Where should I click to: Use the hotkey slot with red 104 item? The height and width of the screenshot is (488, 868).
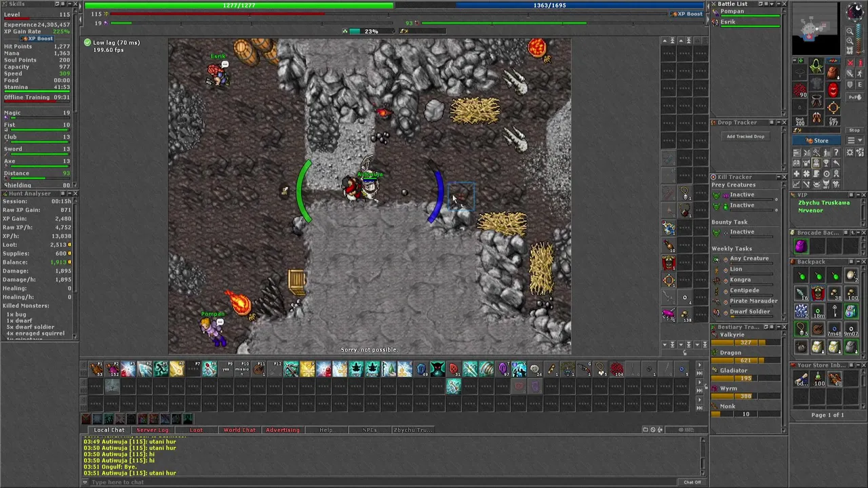(x=617, y=369)
